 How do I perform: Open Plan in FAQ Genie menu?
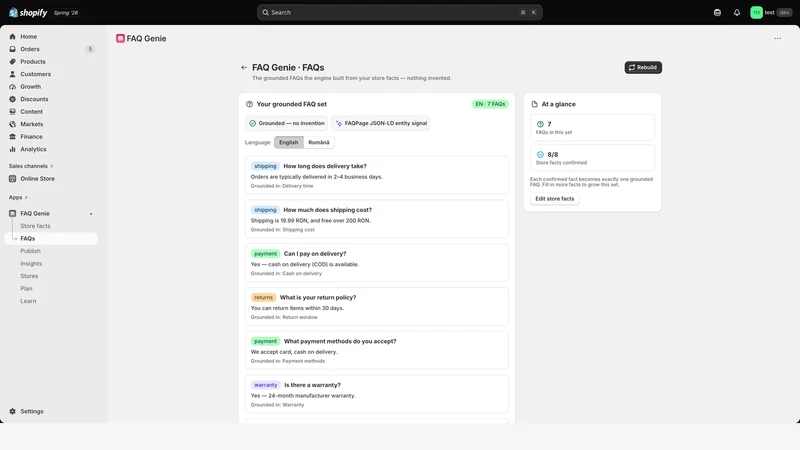coord(26,289)
